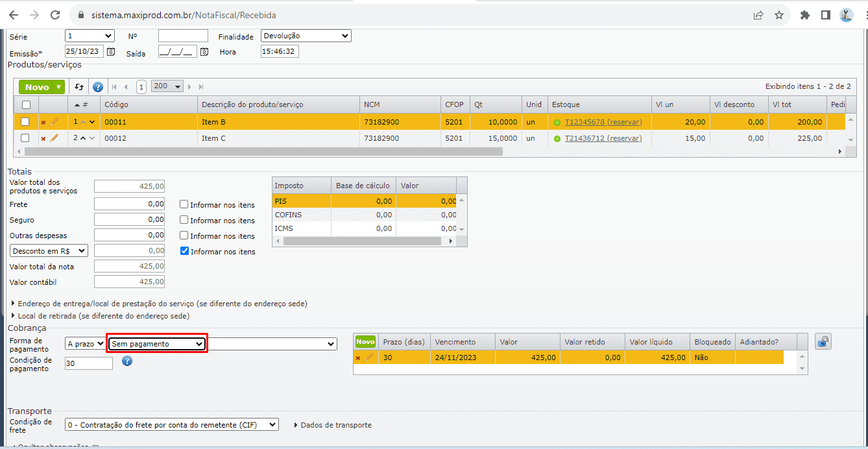Go to the last page of products grid
Viewport: 868px width, 449px height.
(x=201, y=87)
